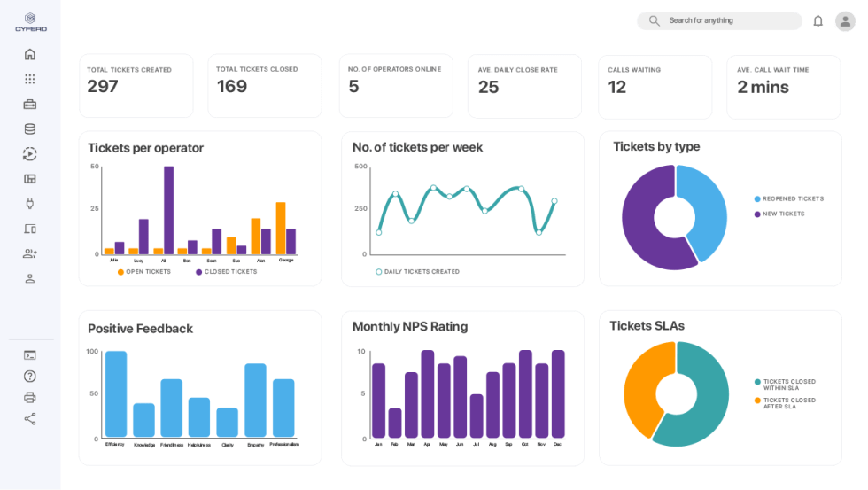Open the devices icon in the sidebar
Screen dimensions: 868x490
pyautogui.click(x=30, y=229)
